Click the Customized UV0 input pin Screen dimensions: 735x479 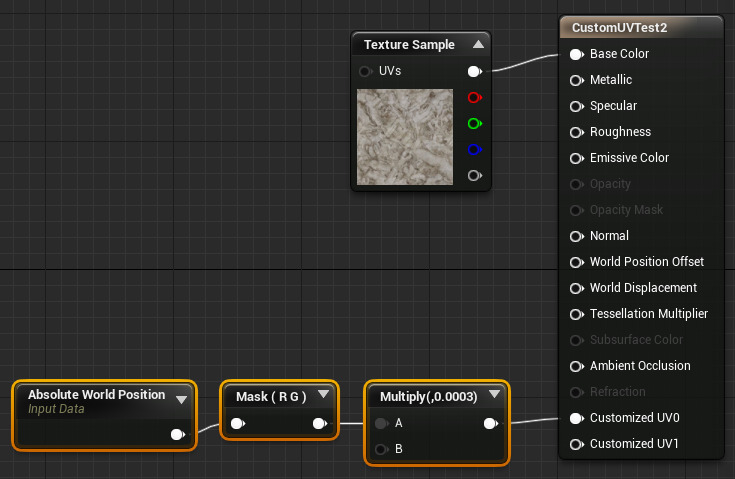click(x=576, y=418)
